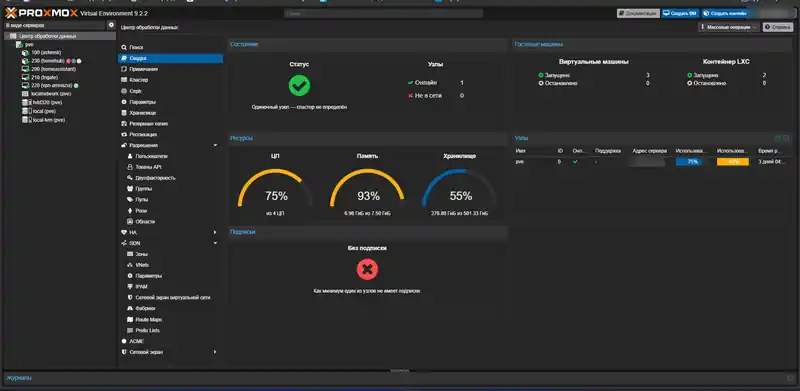Expand the HA submenu arrow
This screenshot has width=800, height=391.
(215, 232)
